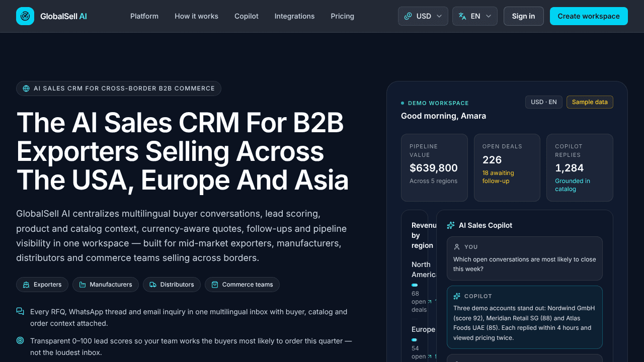
Task: Click the chat bubbles icon beside inbox bullet
Action: point(20,312)
